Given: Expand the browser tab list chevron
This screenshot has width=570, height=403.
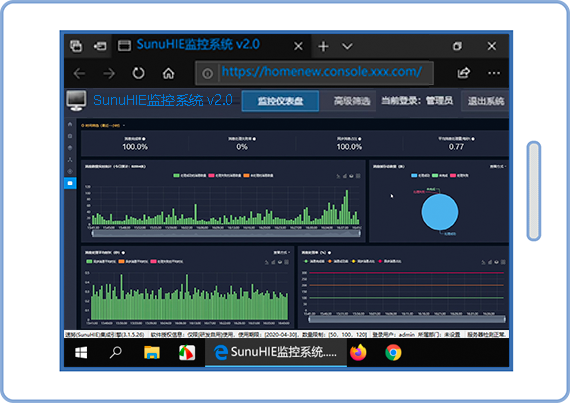Looking at the screenshot, I should (348, 47).
